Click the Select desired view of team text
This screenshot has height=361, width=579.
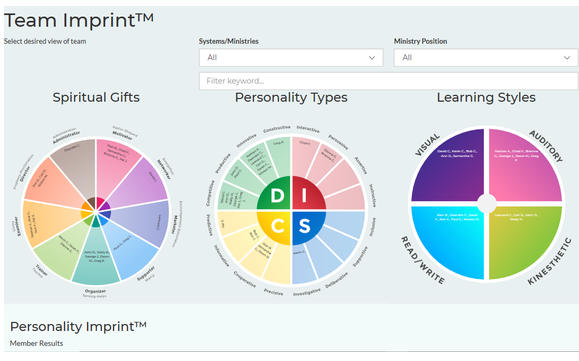pyautogui.click(x=45, y=41)
